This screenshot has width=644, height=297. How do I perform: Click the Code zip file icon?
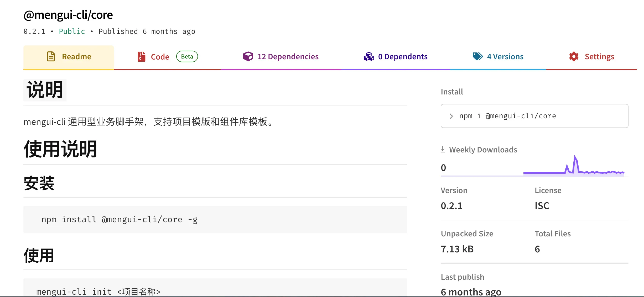pos(141,56)
